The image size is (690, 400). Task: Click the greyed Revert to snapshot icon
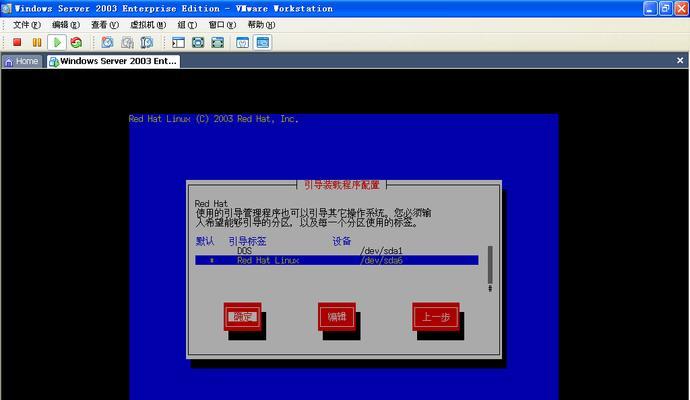point(127,42)
